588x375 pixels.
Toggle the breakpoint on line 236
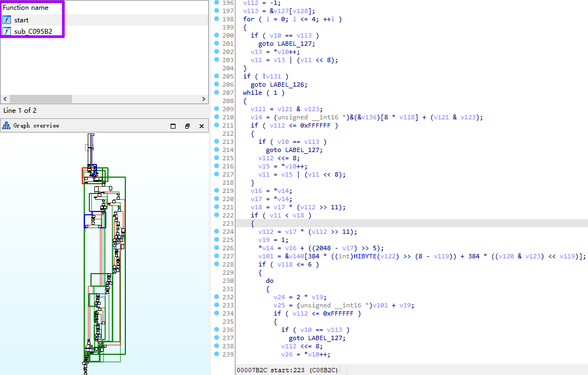[217, 330]
